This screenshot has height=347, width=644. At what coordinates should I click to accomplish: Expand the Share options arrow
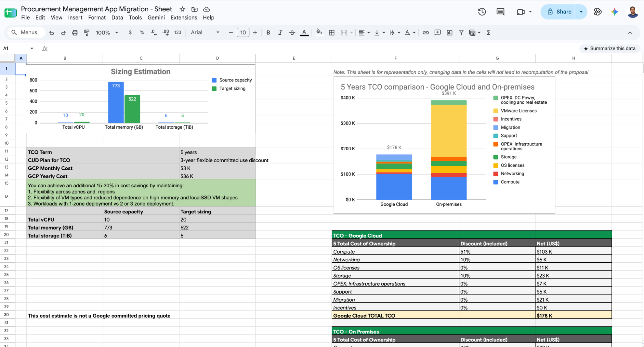pyautogui.click(x=581, y=12)
